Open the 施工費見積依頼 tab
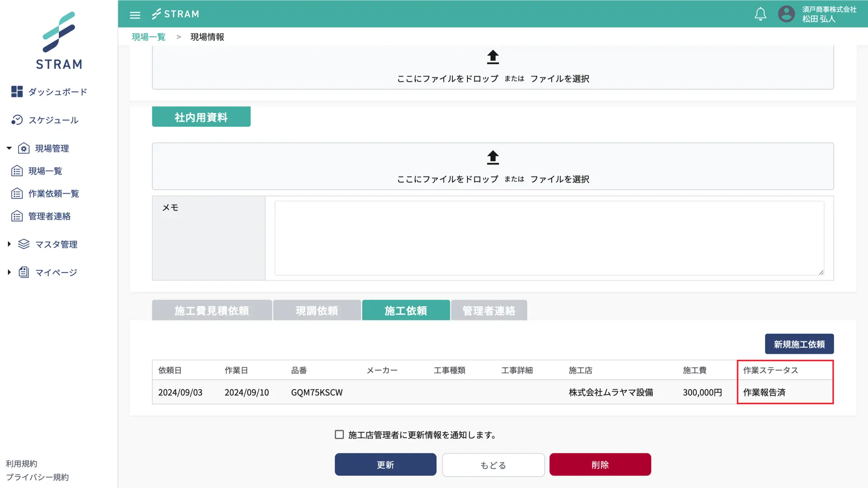This screenshot has height=488, width=868. pyautogui.click(x=212, y=310)
